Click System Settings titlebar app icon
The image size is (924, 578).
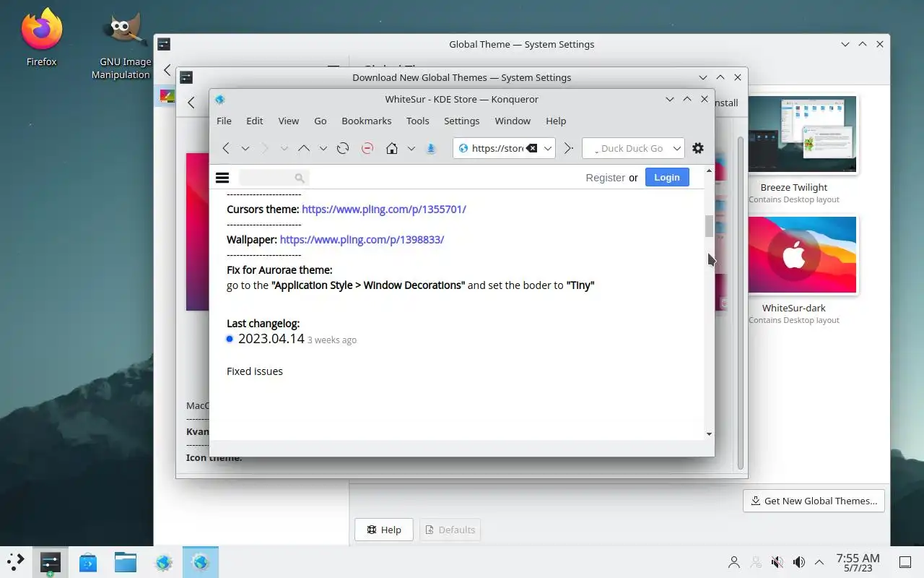click(164, 44)
